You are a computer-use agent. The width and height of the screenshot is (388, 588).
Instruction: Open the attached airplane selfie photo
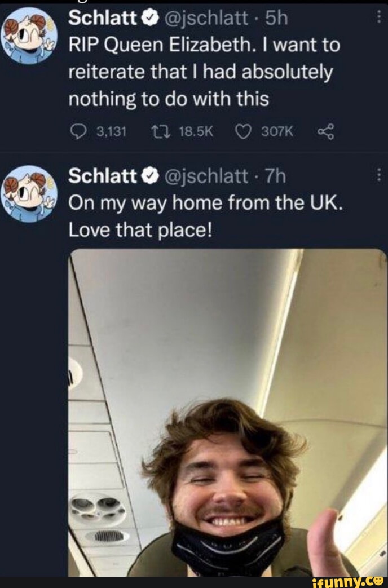[x=227, y=412]
